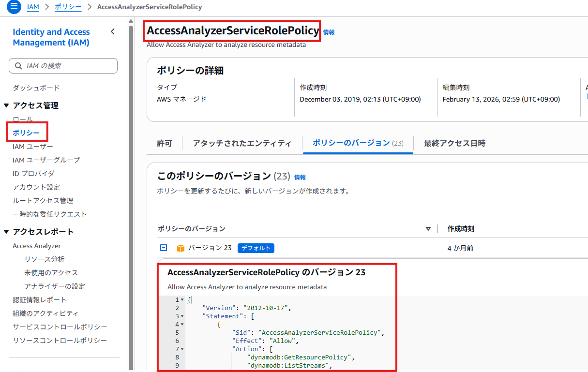Image resolution: width=588 pixels, height=372 pixels.
Task: Switch to the 許可 tab
Action: [x=165, y=143]
